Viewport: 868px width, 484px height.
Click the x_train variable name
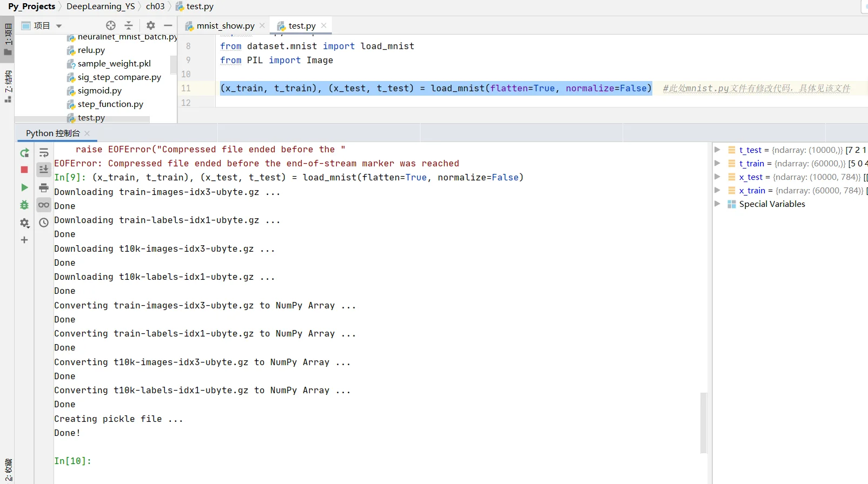[x=752, y=190]
